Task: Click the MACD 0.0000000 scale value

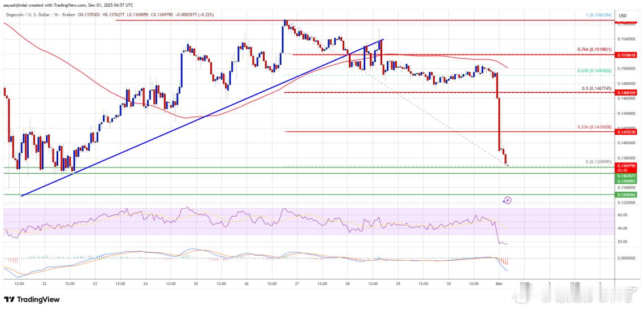Action: pos(626,258)
